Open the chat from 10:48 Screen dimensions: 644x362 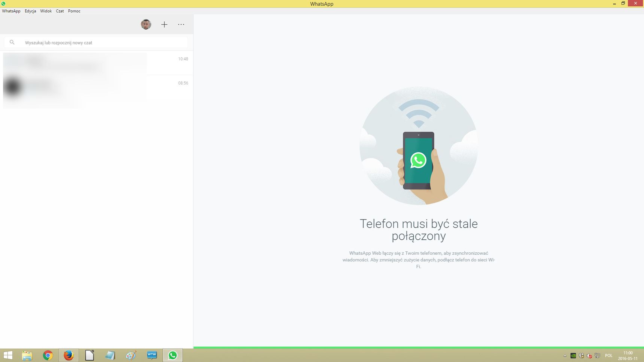pos(97,63)
